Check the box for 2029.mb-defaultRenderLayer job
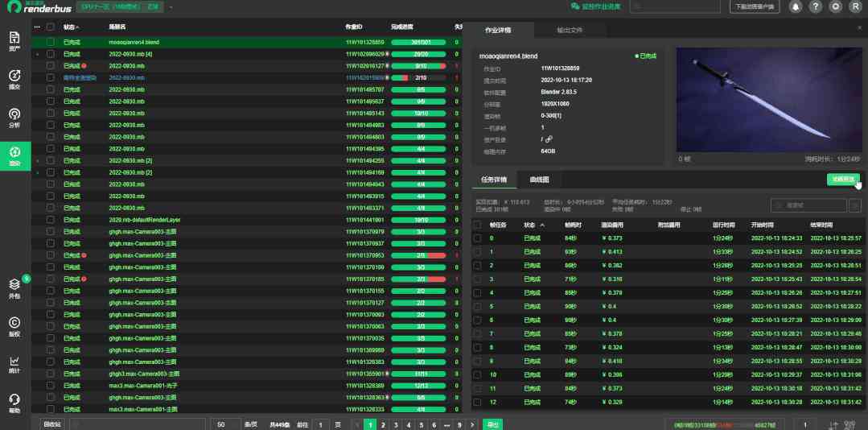This screenshot has height=430, width=868. click(x=51, y=220)
